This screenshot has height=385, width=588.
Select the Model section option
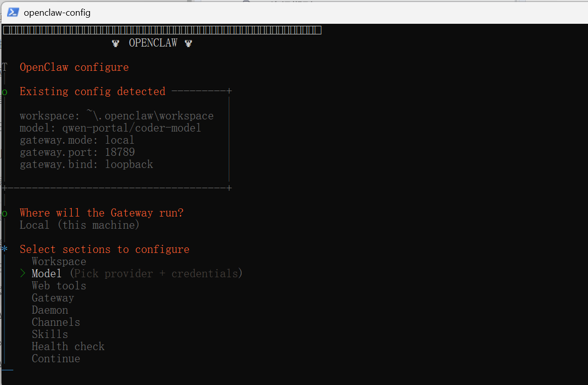pyautogui.click(x=47, y=274)
